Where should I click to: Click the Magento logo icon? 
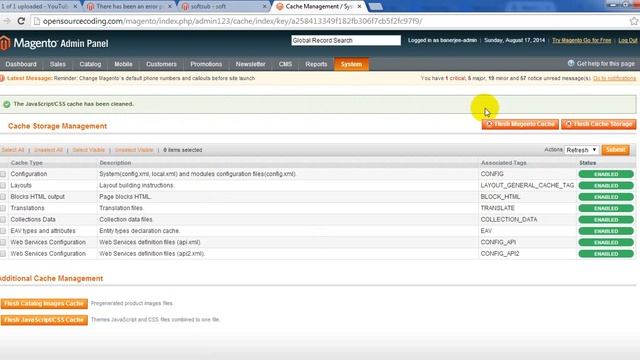[x=4, y=43]
